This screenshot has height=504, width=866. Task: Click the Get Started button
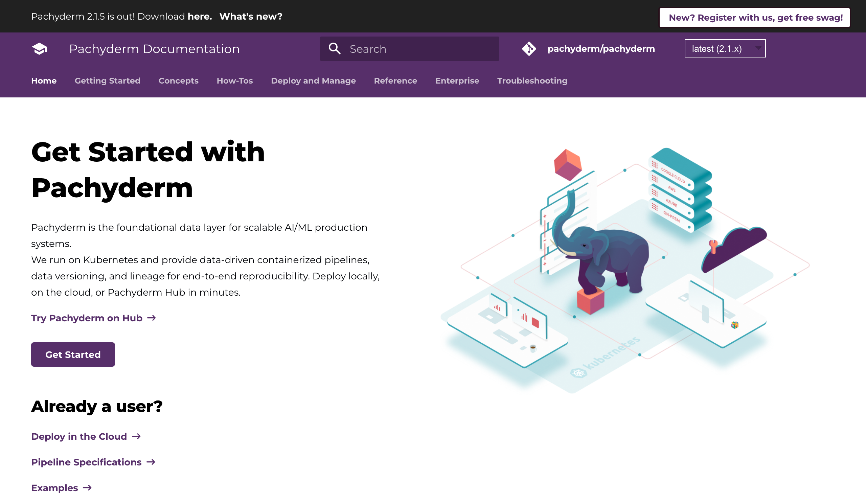[73, 354]
